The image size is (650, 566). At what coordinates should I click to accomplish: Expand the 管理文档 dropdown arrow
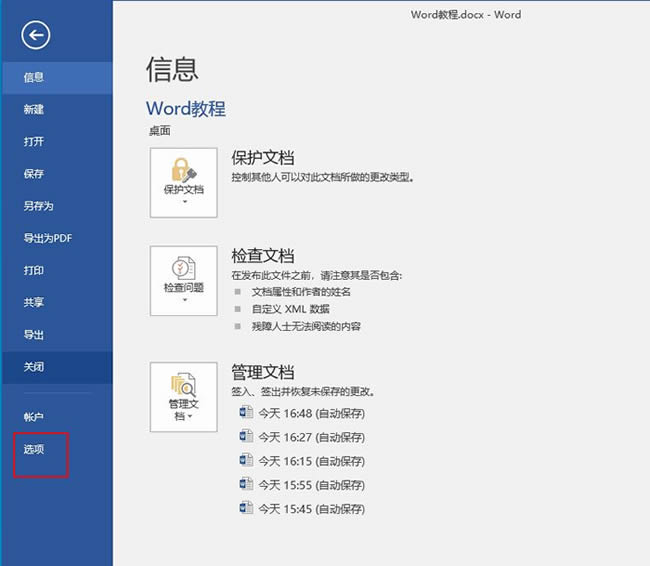click(190, 416)
